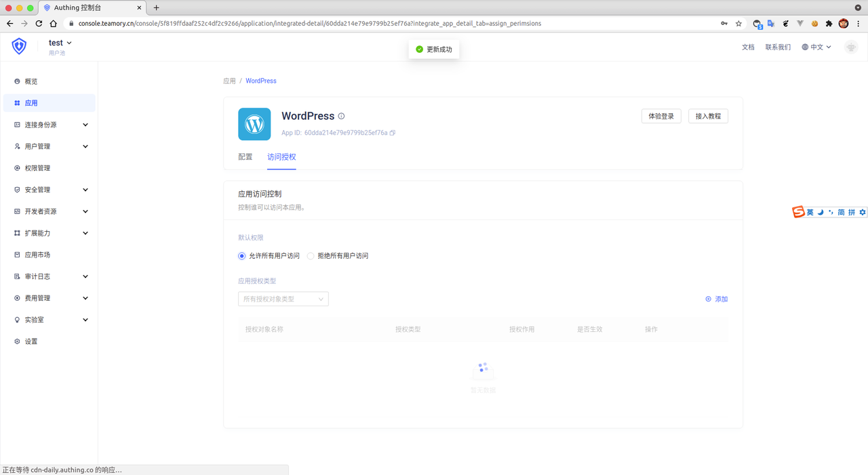Copy the App ID with the copy icon
868x475 pixels.
pyautogui.click(x=393, y=133)
